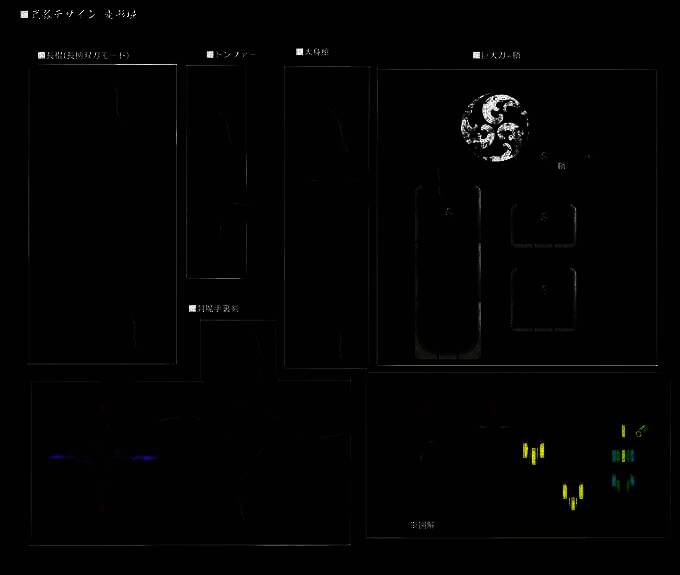Click the white square beside the page title

pyautogui.click(x=24, y=15)
